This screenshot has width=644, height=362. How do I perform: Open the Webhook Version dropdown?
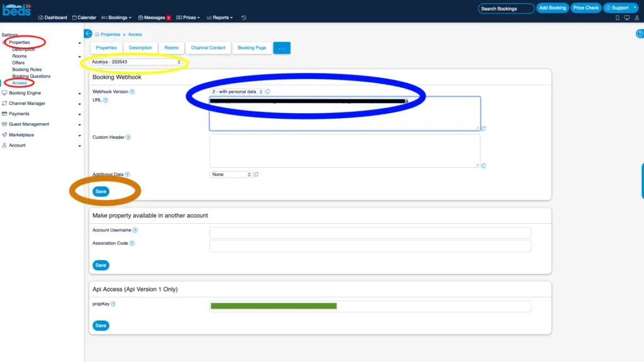[237, 92]
